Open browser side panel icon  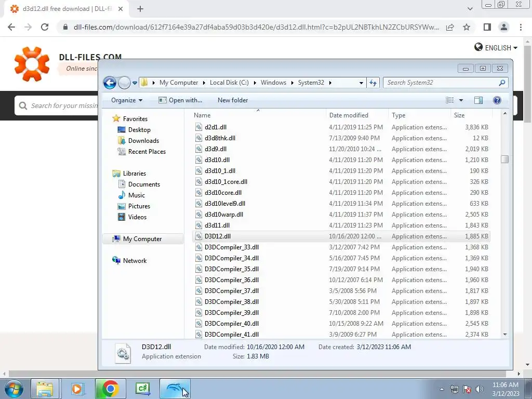coord(487,27)
